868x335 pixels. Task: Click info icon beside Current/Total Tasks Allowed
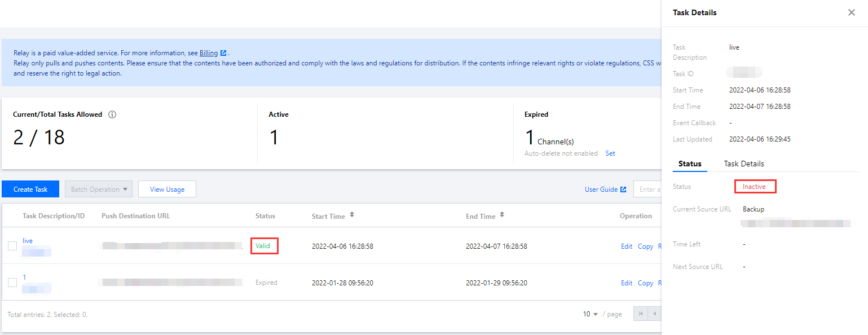[x=112, y=114]
